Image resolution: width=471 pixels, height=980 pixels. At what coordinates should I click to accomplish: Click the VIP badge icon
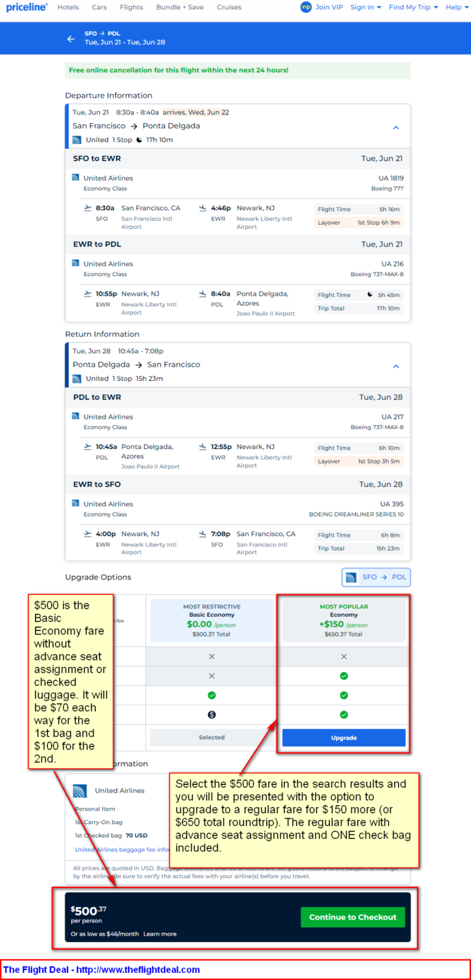click(x=306, y=7)
